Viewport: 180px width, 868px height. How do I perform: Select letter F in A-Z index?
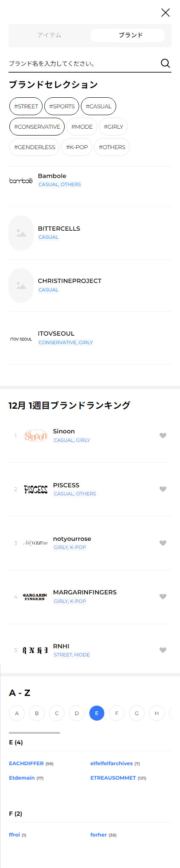[117, 713]
